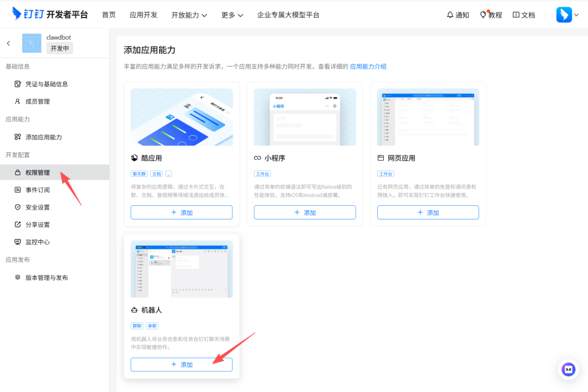Screen dimensions: 588x392
Task: Click the 小程序 infinity icon
Action: coord(258,158)
